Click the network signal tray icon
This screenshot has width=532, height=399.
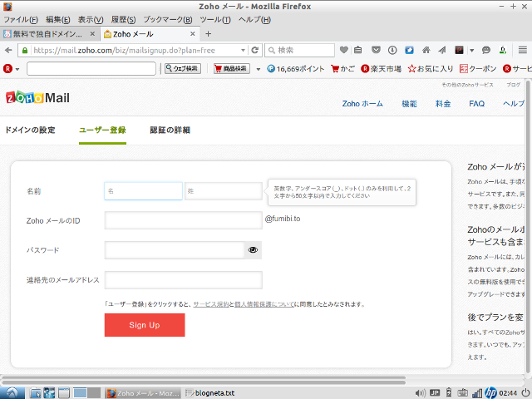coord(477,393)
